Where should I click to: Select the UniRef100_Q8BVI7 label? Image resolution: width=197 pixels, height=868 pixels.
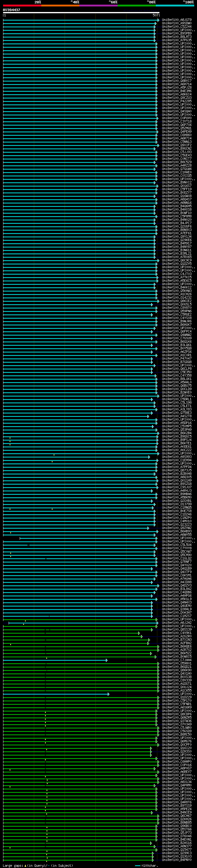(177, 81)
